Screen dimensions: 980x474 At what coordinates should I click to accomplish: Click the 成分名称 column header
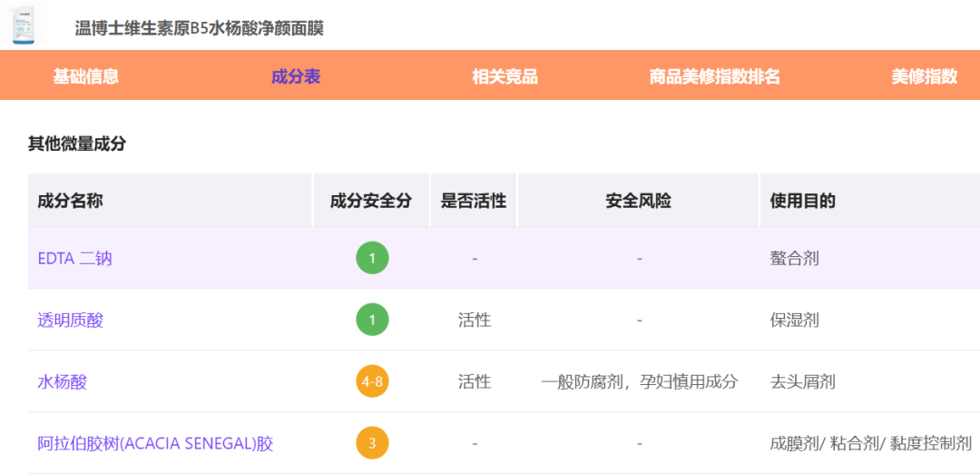pos(70,201)
